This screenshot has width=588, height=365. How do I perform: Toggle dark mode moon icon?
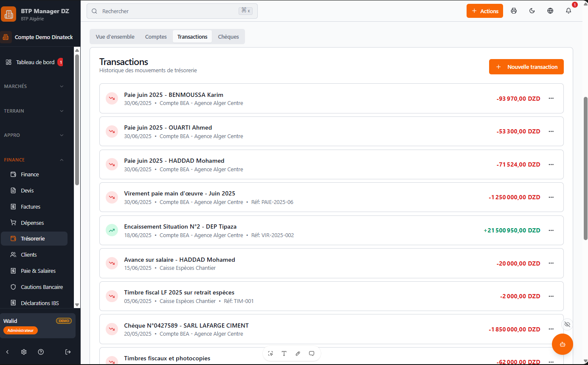point(532,11)
